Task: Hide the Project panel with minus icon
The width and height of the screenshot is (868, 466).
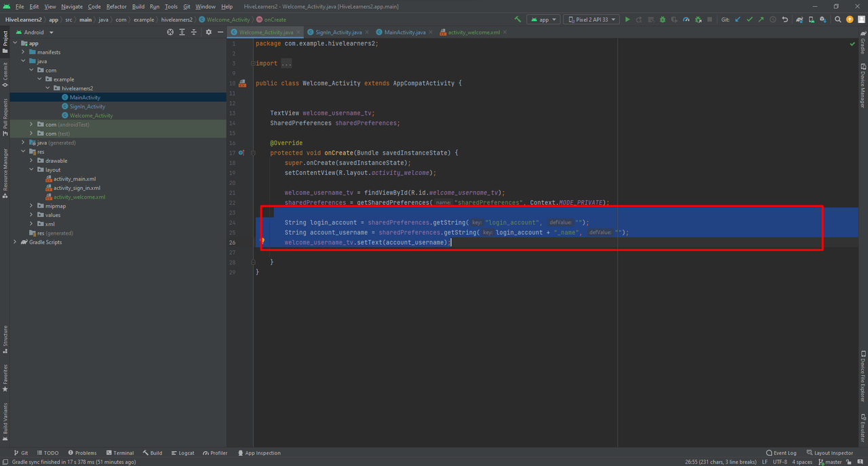Action: point(220,32)
